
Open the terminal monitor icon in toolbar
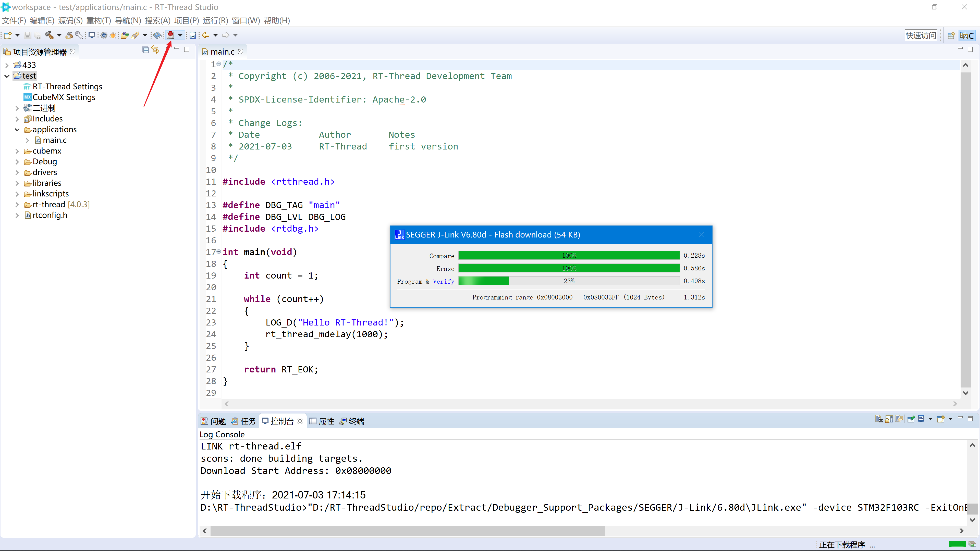click(92, 35)
